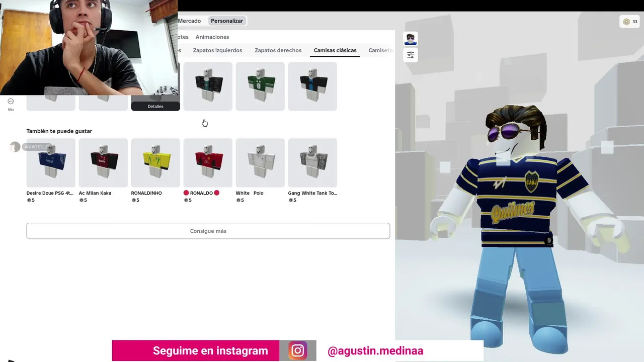Open the Ac Milan Kaka shirt thumbnail
The width and height of the screenshot is (644, 362).
(103, 163)
